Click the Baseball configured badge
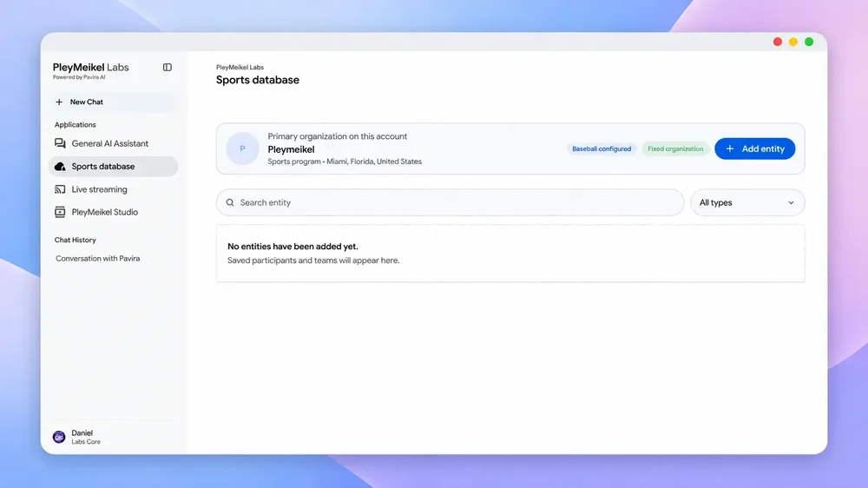This screenshot has height=488, width=868. [x=602, y=149]
